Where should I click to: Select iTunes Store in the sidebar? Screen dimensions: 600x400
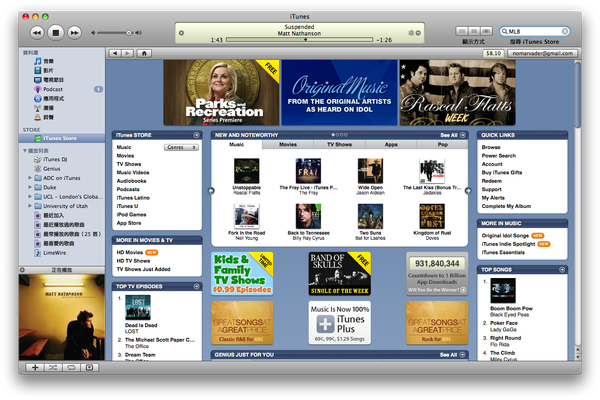[x=60, y=138]
